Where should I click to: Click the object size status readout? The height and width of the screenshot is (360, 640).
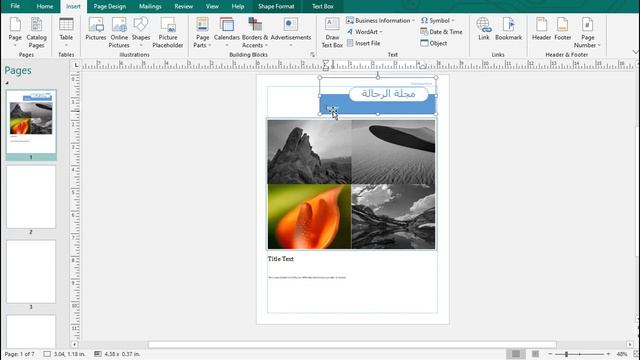point(118,354)
